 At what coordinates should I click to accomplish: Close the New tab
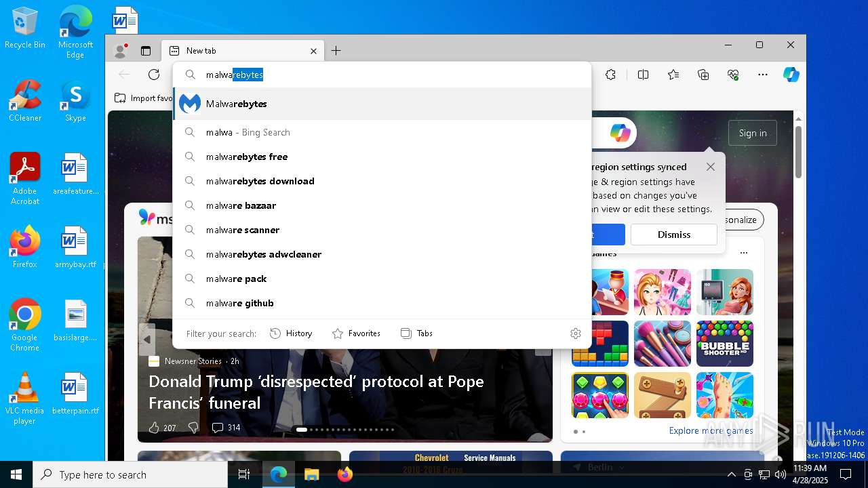(313, 51)
